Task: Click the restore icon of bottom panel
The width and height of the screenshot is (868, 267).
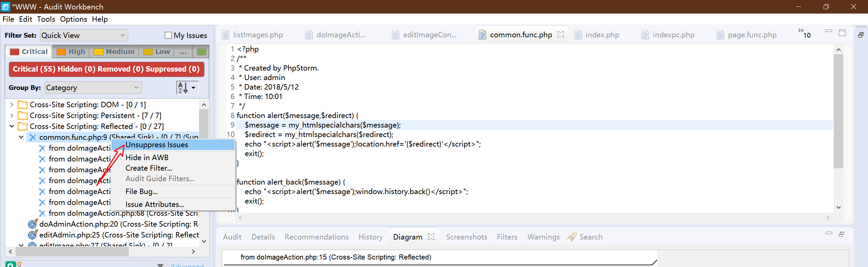Action: [841, 234]
